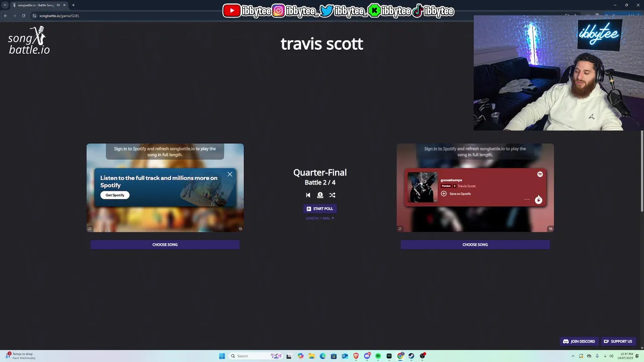Refresh the left song card
The height and width of the screenshot is (362, 644).
coord(90,229)
